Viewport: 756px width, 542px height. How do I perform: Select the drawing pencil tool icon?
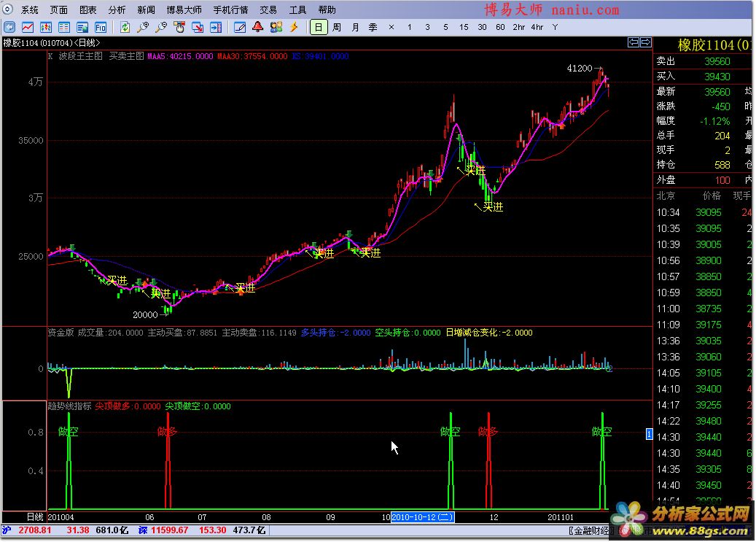click(x=240, y=28)
